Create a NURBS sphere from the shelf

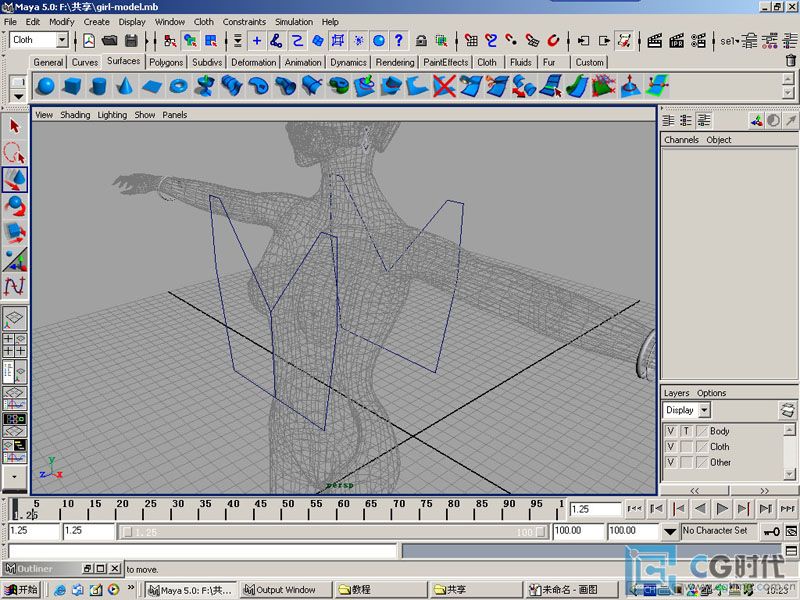[46, 86]
